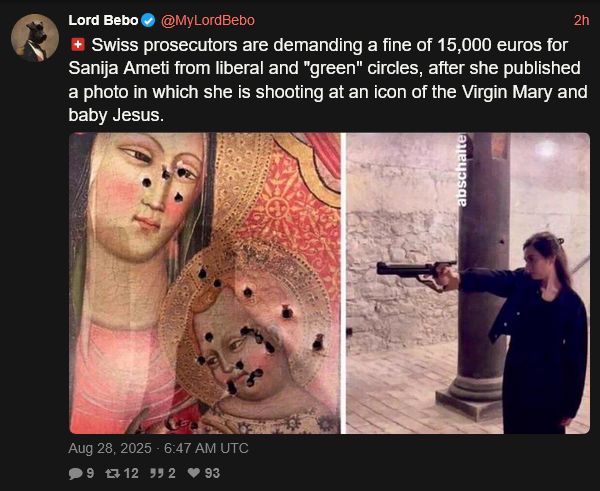Click the quote marks icon
600x491 pixels.
point(157,473)
